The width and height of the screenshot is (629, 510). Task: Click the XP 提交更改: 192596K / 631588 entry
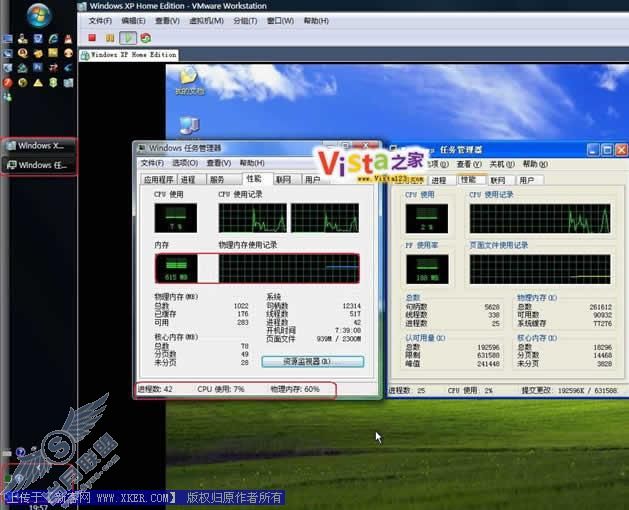point(569,390)
